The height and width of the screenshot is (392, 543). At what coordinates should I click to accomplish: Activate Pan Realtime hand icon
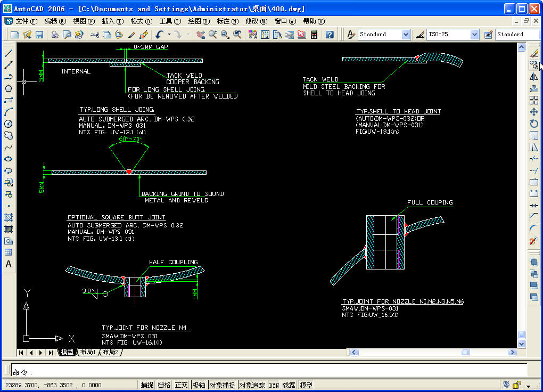(201, 34)
